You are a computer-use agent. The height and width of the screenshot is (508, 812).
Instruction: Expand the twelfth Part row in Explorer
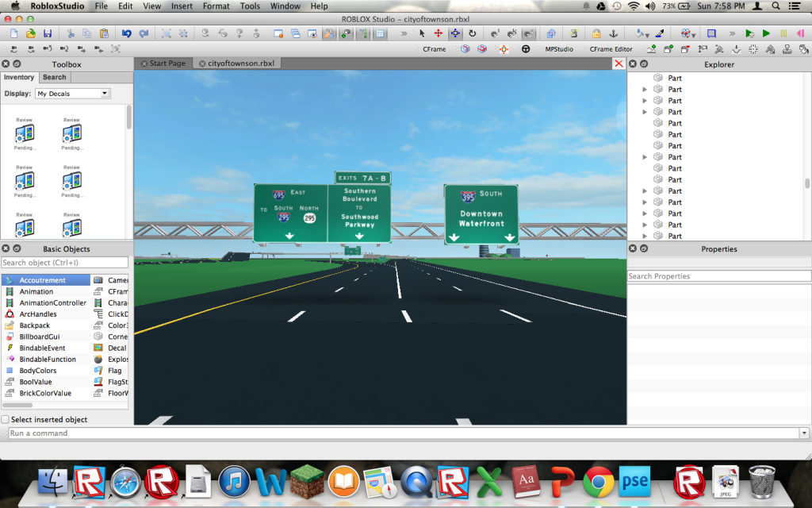tap(645, 202)
